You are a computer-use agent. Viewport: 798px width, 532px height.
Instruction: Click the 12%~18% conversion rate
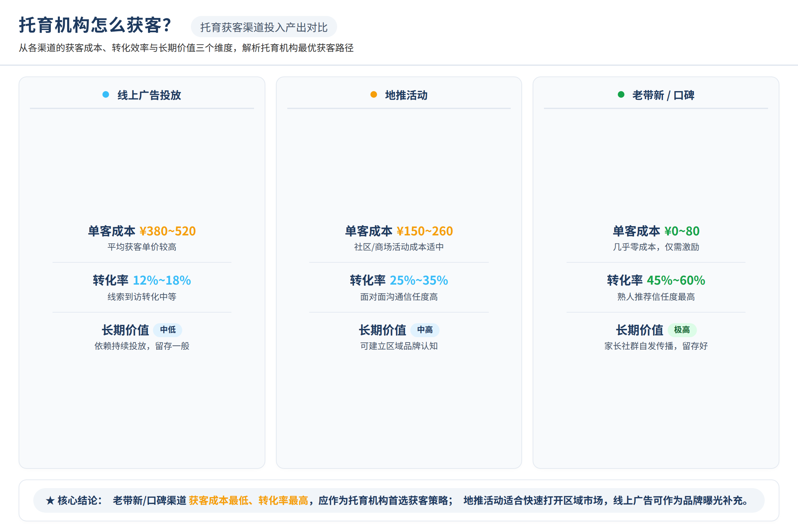click(162, 280)
